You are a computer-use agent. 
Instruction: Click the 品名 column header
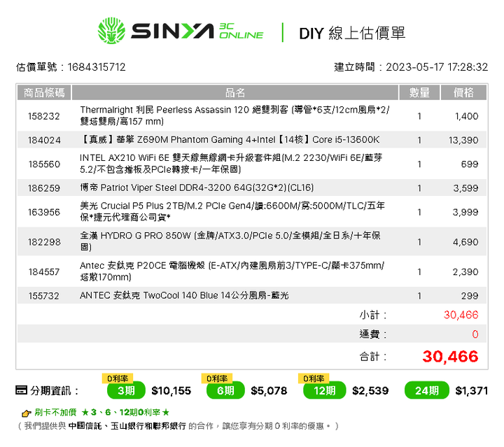tap(235, 93)
